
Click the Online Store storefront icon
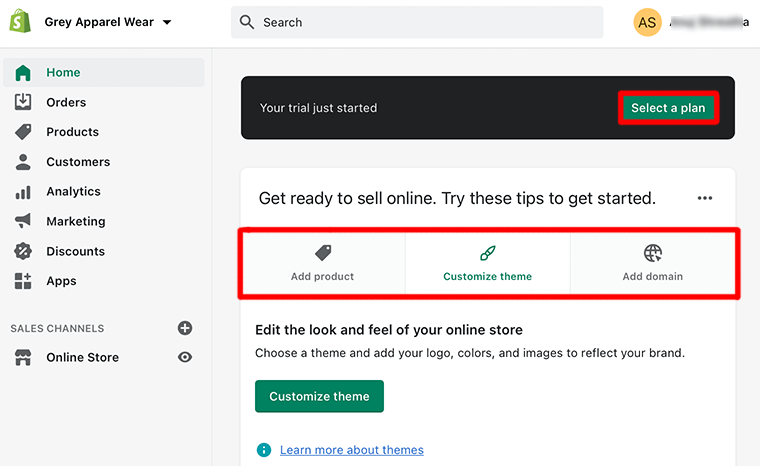23,357
